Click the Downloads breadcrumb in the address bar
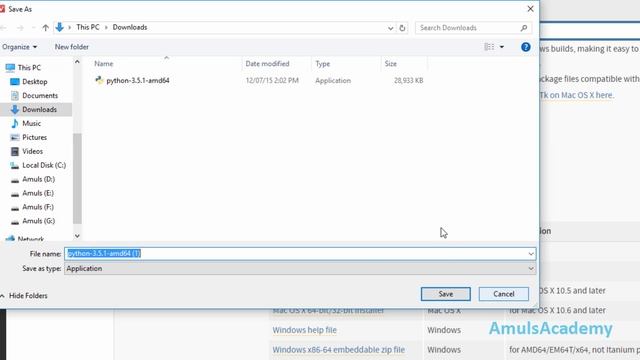Image resolution: width=640 pixels, height=360 pixels. [x=130, y=27]
